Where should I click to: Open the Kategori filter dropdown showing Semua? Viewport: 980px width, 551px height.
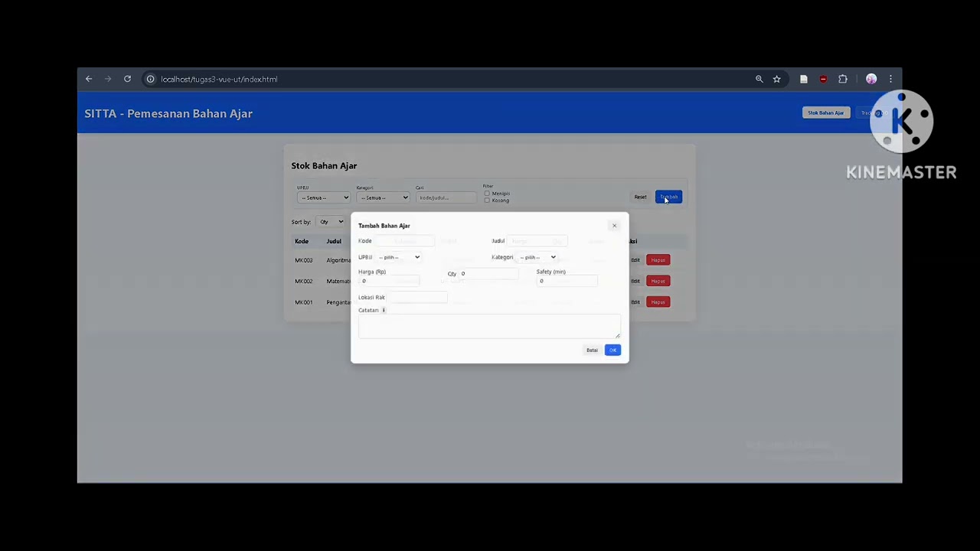pyautogui.click(x=383, y=197)
